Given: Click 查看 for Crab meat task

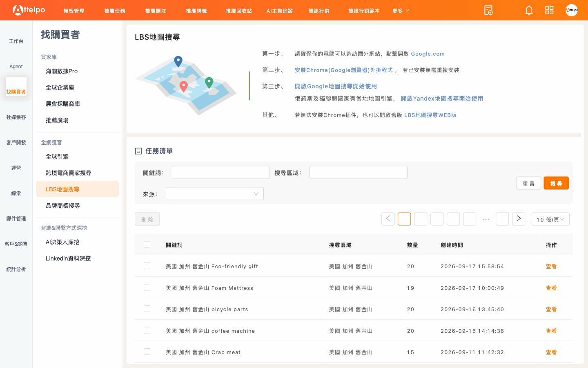Looking at the screenshot, I should point(551,352).
